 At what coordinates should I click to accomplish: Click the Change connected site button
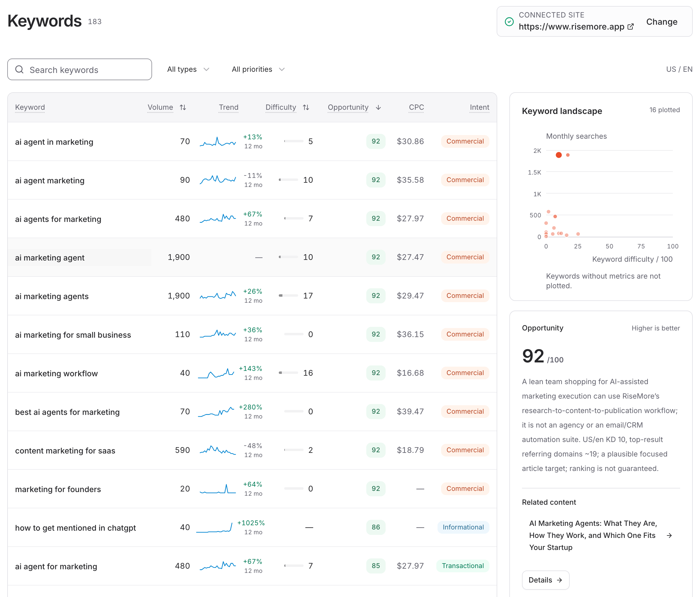[661, 22]
